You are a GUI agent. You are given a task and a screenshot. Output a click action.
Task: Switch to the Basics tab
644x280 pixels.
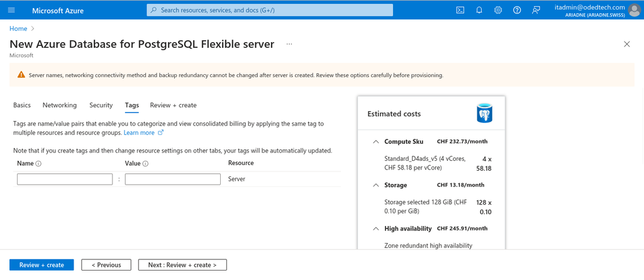[x=22, y=105]
